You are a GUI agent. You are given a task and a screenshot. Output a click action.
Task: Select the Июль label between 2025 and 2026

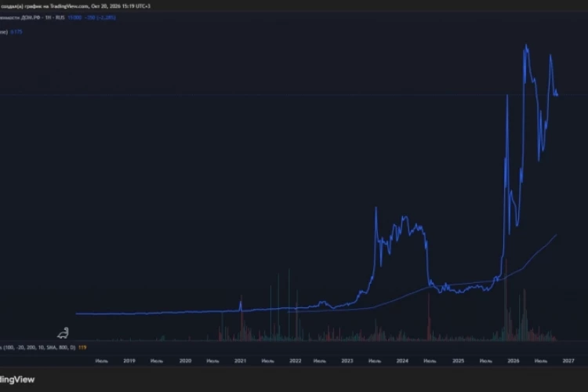tap(485, 361)
